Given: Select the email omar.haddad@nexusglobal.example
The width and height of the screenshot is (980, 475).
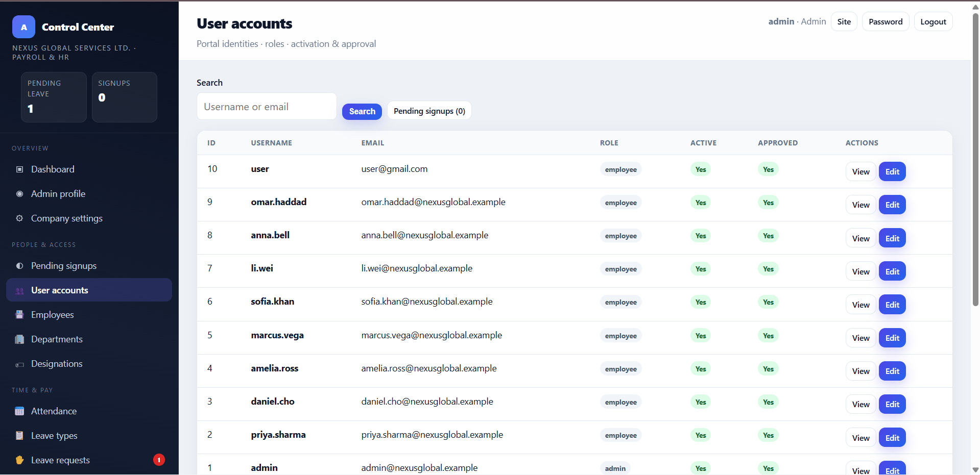Looking at the screenshot, I should tap(433, 202).
